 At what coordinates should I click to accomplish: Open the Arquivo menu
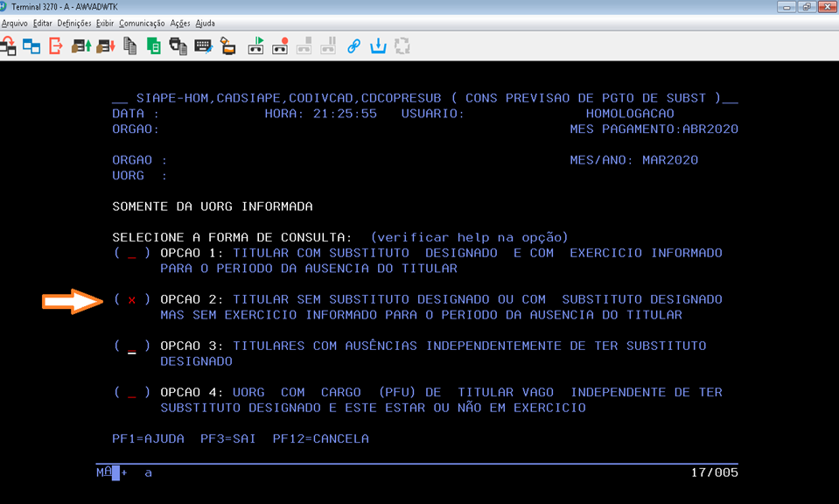click(15, 23)
